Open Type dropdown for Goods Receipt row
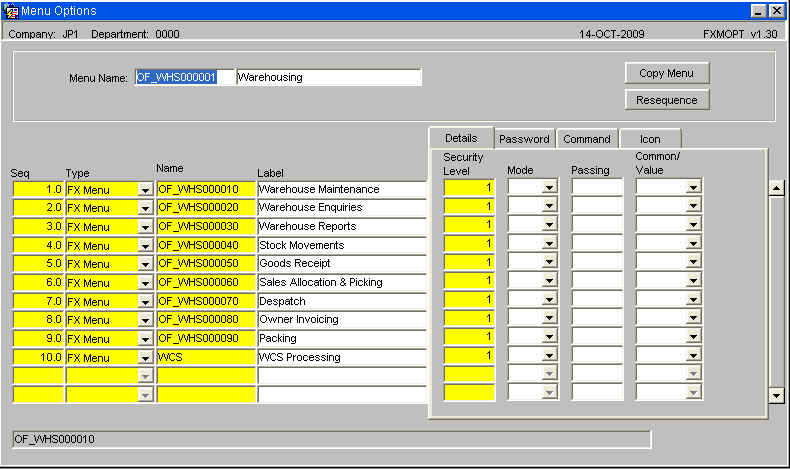 pyautogui.click(x=145, y=264)
